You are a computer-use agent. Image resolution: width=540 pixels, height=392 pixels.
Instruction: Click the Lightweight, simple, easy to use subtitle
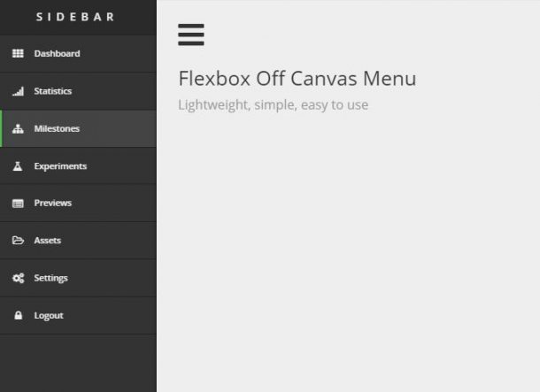click(274, 104)
